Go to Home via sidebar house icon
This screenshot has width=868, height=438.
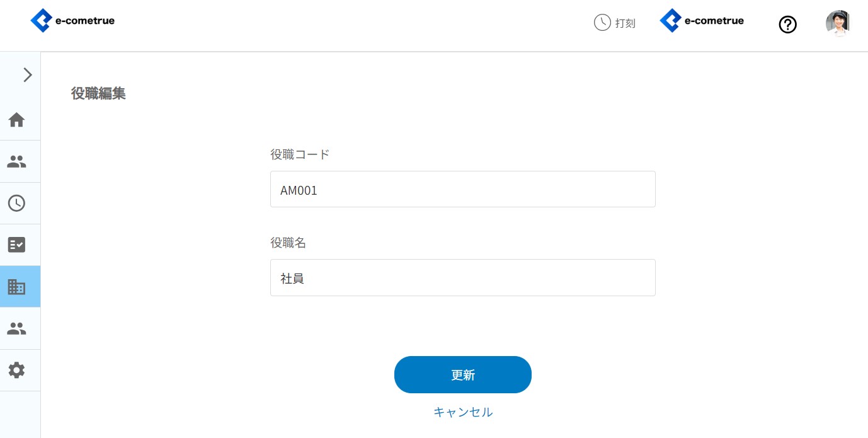coord(16,119)
